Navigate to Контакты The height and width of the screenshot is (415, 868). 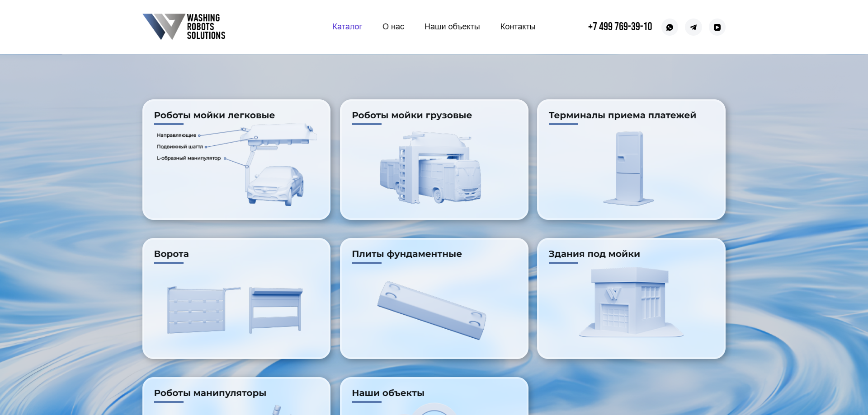(518, 27)
